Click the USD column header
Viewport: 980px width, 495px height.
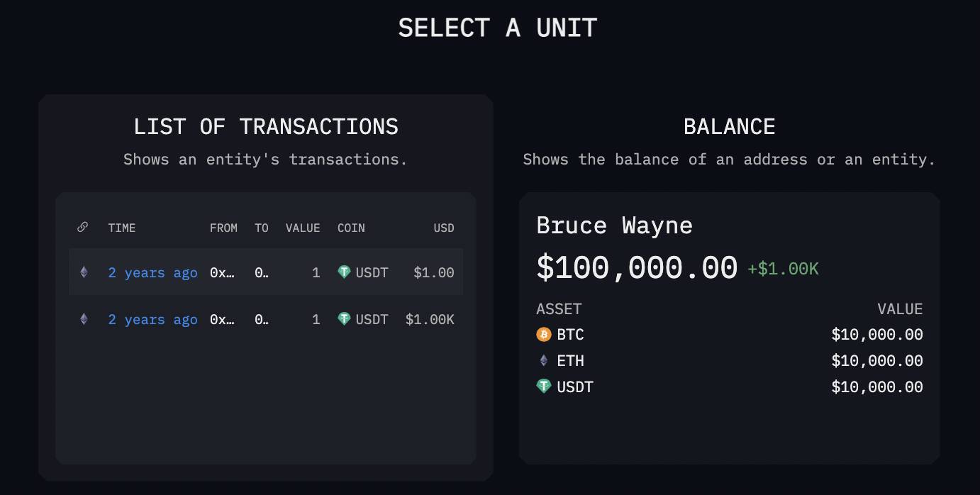coord(444,228)
